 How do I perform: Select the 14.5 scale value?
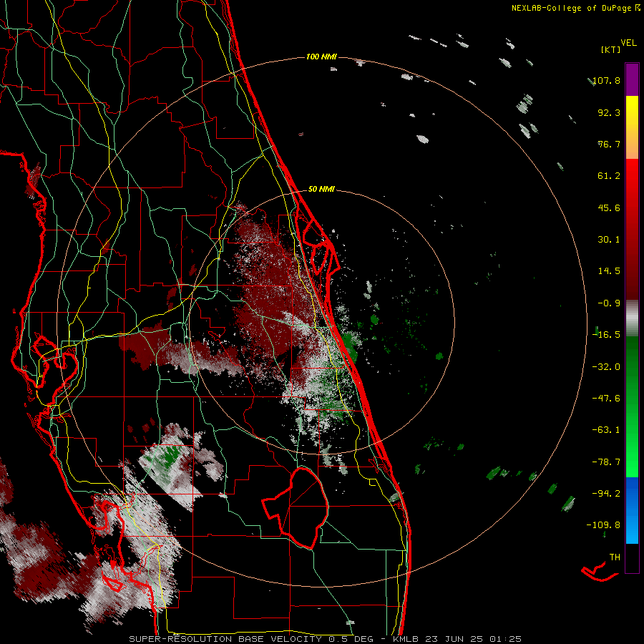(x=609, y=271)
